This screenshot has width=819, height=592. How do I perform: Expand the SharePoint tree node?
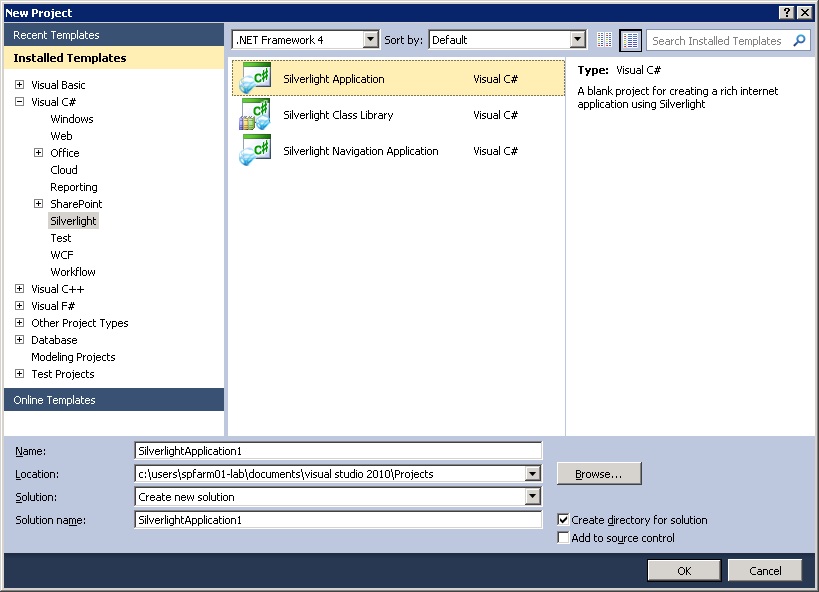(x=38, y=204)
